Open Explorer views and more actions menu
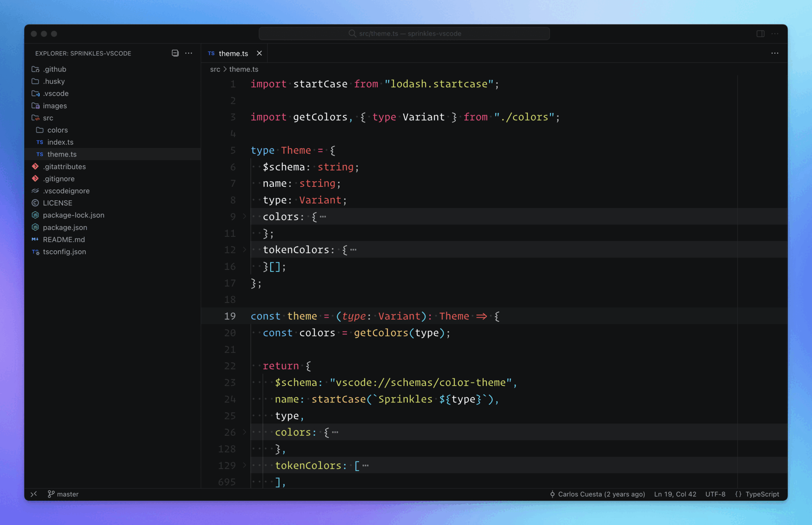This screenshot has width=812, height=525. click(x=189, y=53)
